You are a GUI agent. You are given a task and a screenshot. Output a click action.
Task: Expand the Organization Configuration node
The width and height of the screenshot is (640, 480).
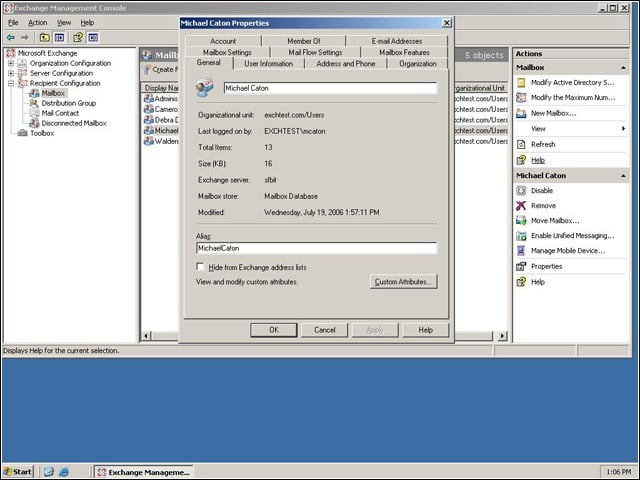11,63
